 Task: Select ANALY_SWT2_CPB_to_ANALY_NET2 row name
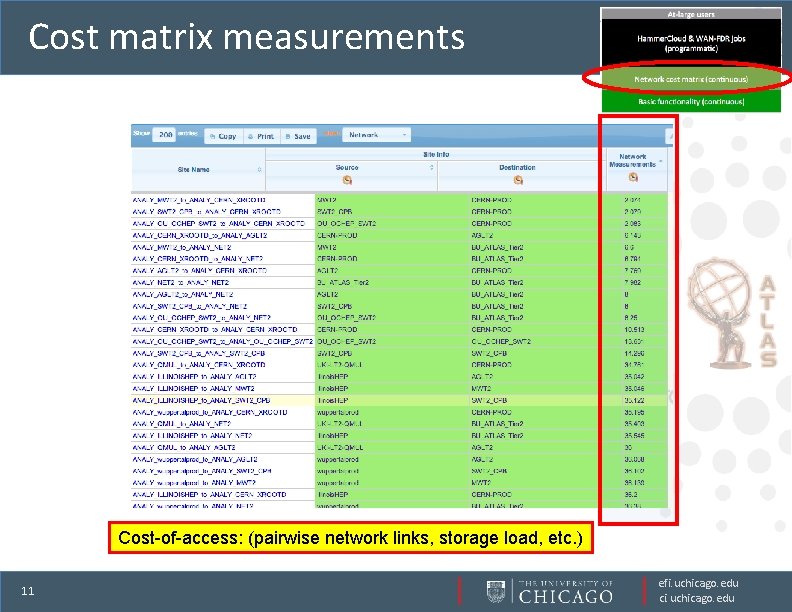[x=189, y=306]
